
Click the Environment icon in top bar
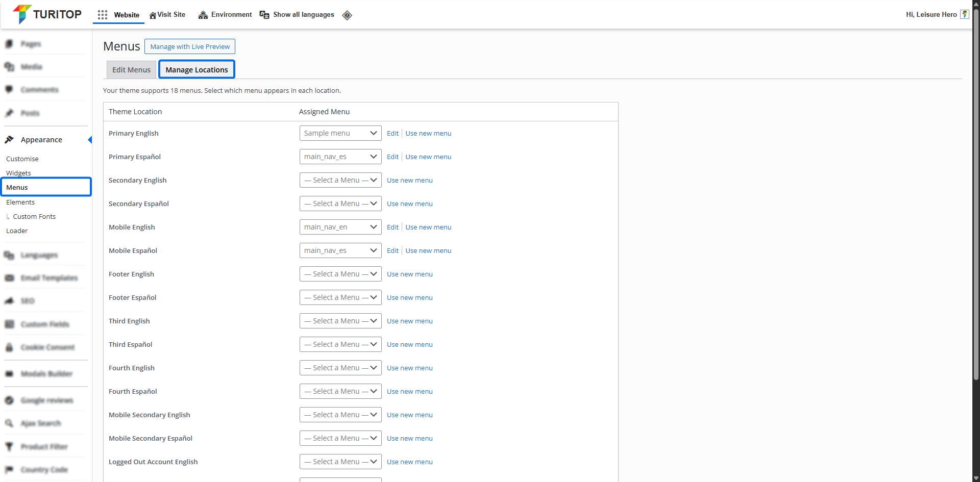point(203,15)
